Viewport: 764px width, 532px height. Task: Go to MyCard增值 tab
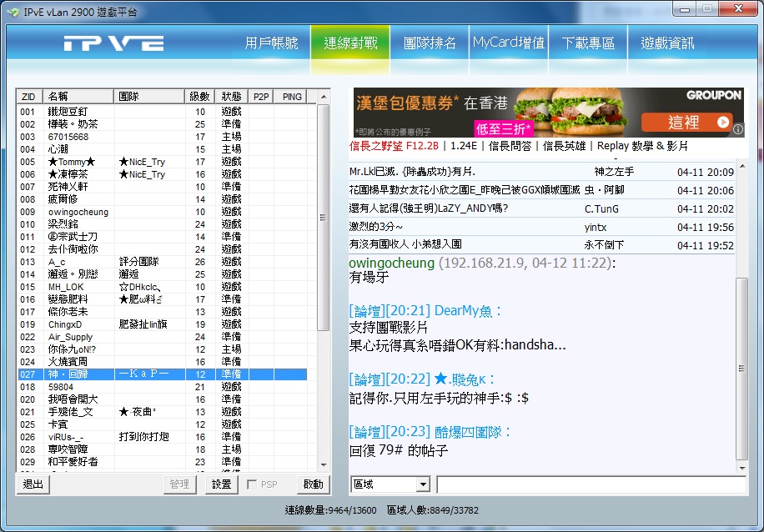point(509,43)
